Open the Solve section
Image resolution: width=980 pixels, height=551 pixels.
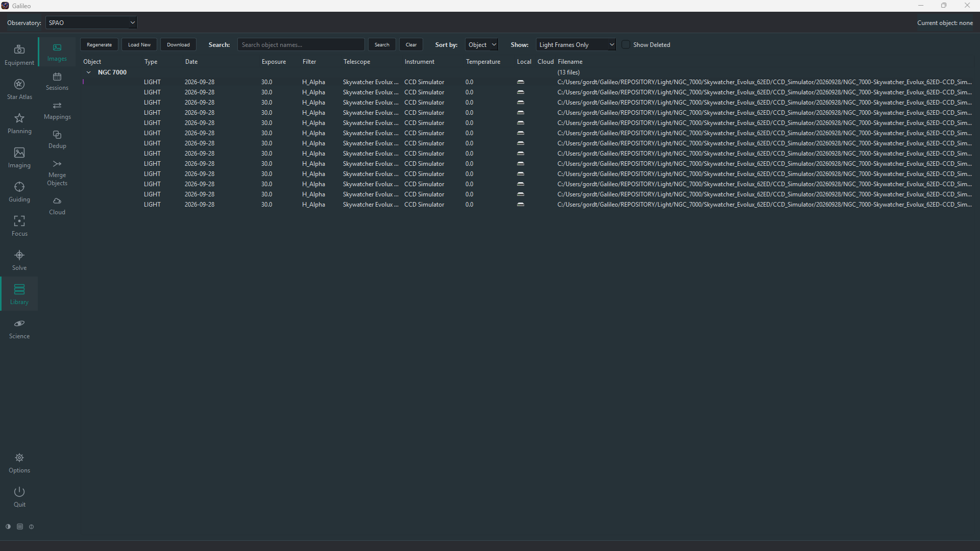[19, 260]
